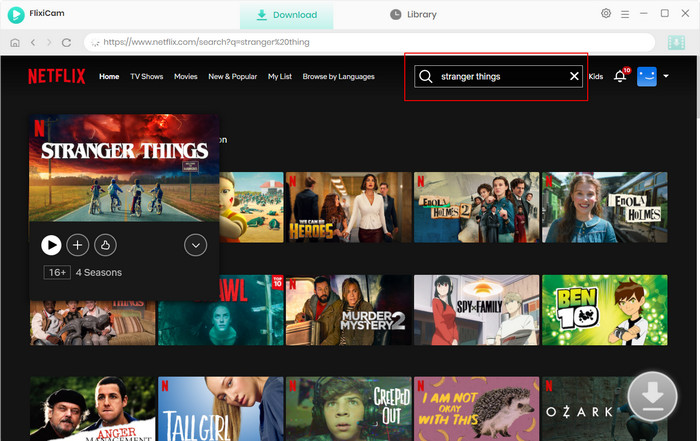Open the Enola Holmes thumbnail

pos(604,208)
